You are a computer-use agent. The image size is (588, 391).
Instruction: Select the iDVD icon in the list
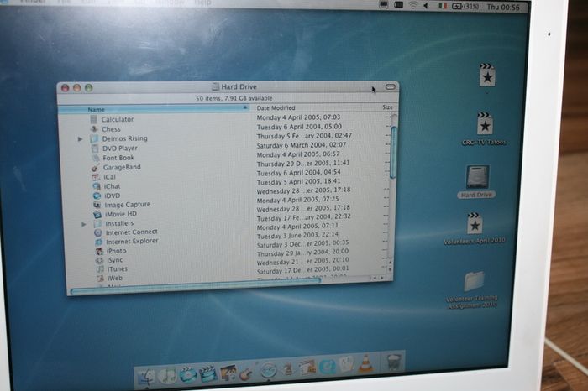point(97,195)
